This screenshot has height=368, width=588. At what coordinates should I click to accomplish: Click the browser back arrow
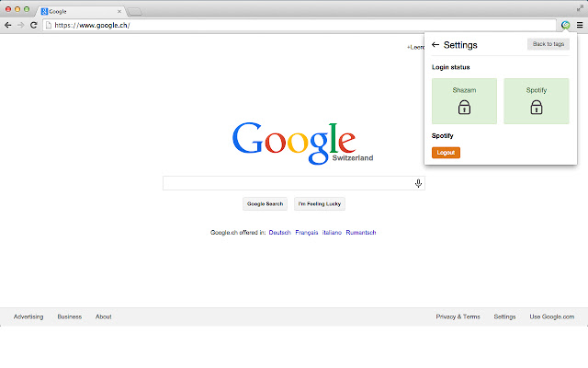8,25
